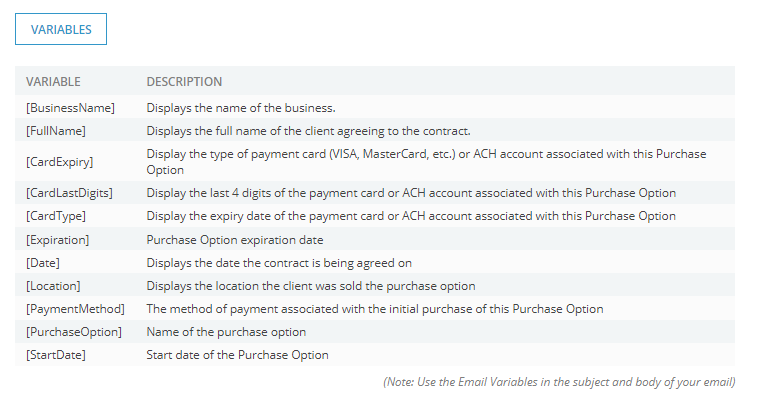Select the [CardLastDigits] variable
765x402 pixels.
pyautogui.click(x=69, y=193)
